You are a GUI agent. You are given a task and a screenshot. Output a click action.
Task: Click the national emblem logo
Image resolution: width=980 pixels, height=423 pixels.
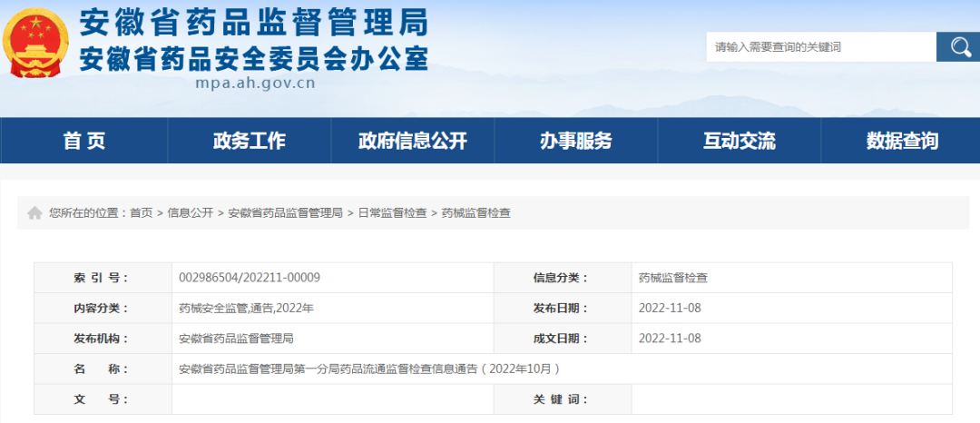click(34, 43)
